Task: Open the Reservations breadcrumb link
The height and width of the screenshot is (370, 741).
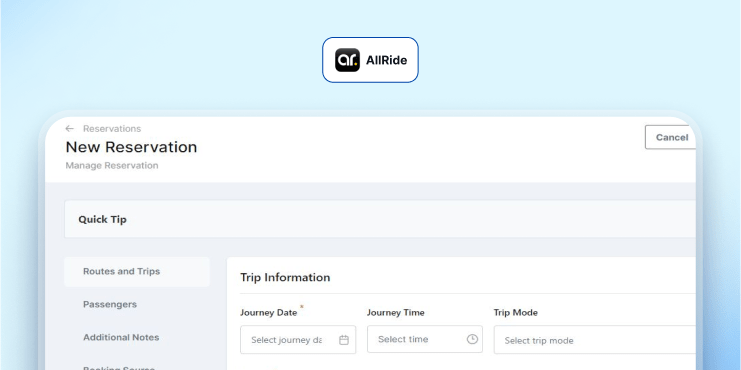Action: click(112, 129)
